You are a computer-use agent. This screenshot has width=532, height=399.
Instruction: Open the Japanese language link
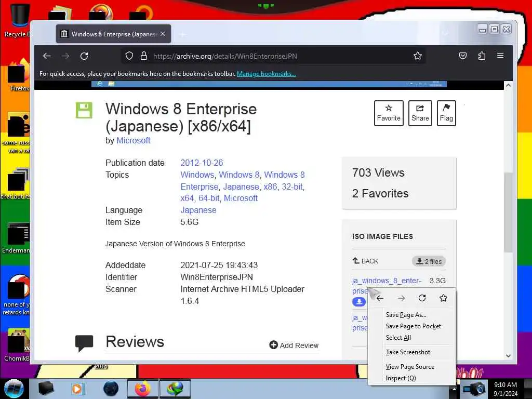[x=198, y=210]
